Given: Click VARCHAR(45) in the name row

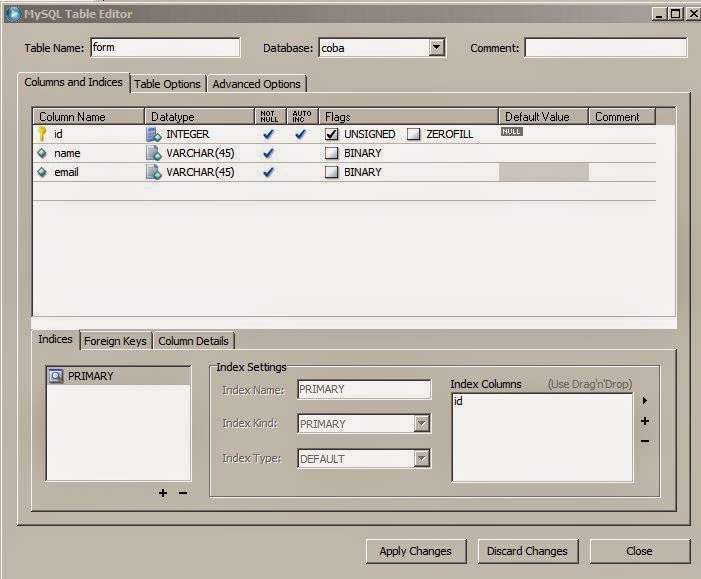Looking at the screenshot, I should (x=200, y=153).
